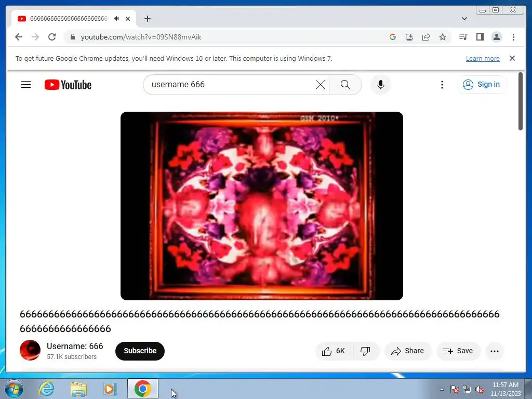Open Chrome three-dot menu
The height and width of the screenshot is (399, 532).
[513, 37]
